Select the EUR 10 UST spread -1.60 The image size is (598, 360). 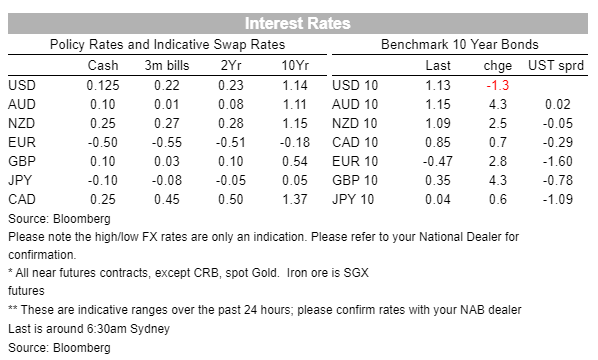558,161
